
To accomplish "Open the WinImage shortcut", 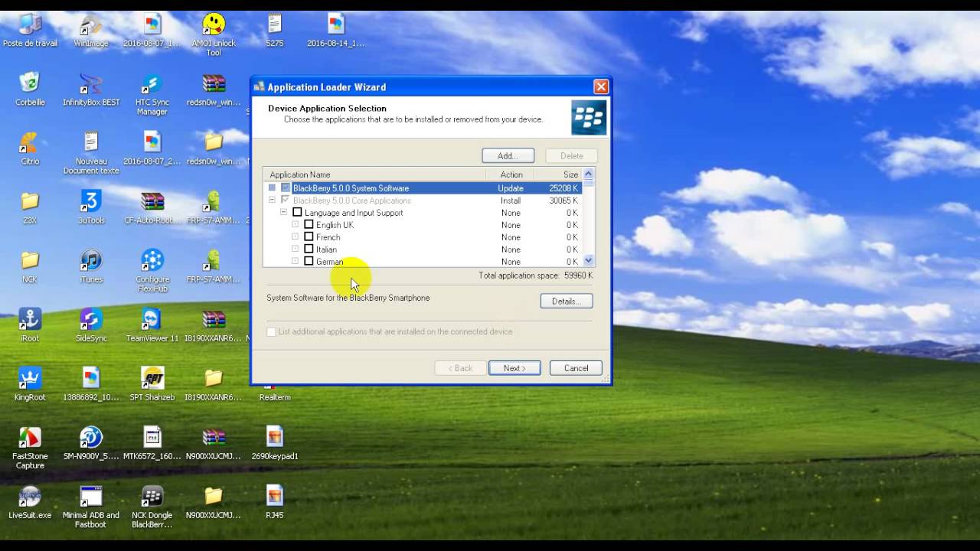I will tap(91, 31).
